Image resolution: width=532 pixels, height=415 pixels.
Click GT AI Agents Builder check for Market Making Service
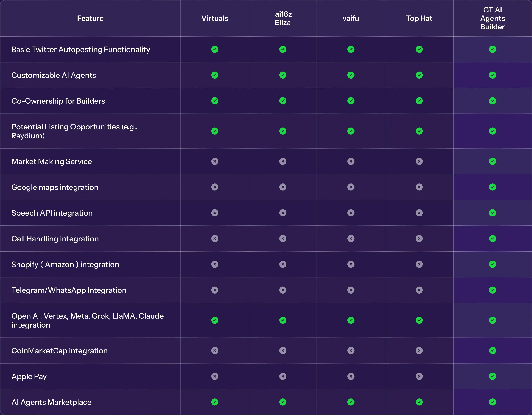point(493,161)
